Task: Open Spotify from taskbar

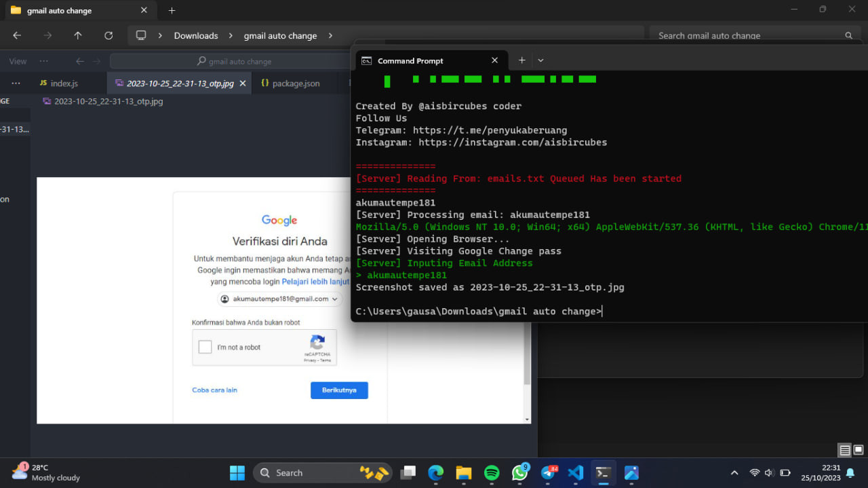Action: [492, 472]
